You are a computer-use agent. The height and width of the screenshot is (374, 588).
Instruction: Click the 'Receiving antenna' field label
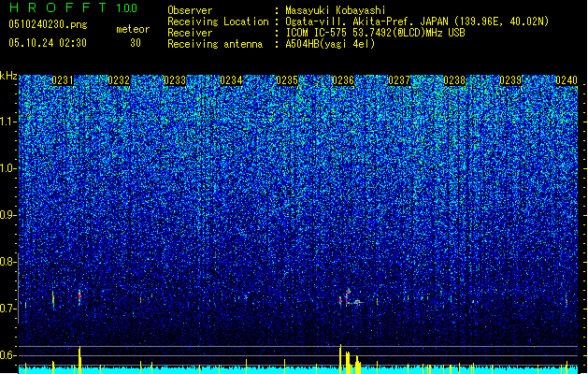(x=215, y=44)
